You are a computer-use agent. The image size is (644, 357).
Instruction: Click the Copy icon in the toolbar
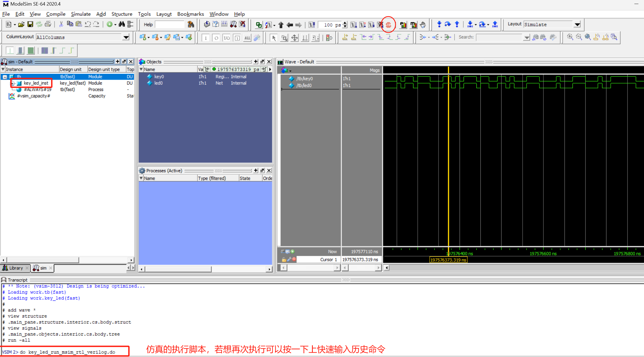[70, 25]
